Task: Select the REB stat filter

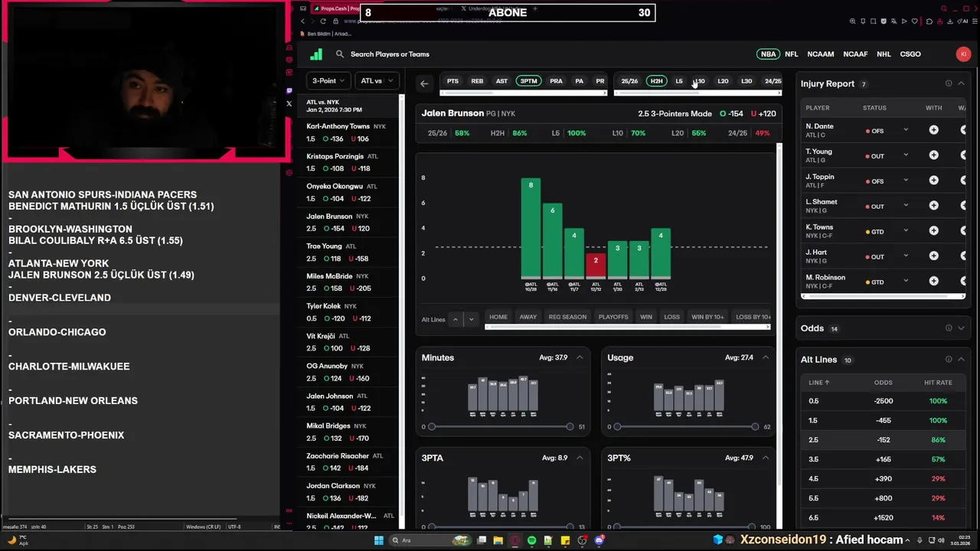Action: 477,81
